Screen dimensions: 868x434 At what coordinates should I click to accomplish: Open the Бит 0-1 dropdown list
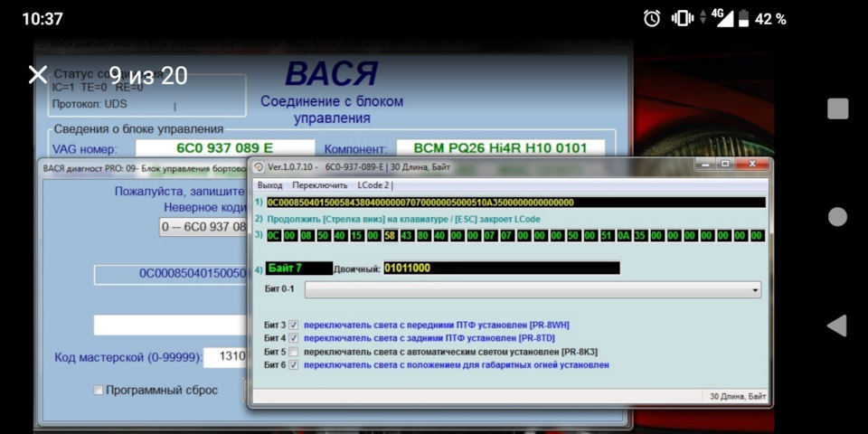(533, 289)
